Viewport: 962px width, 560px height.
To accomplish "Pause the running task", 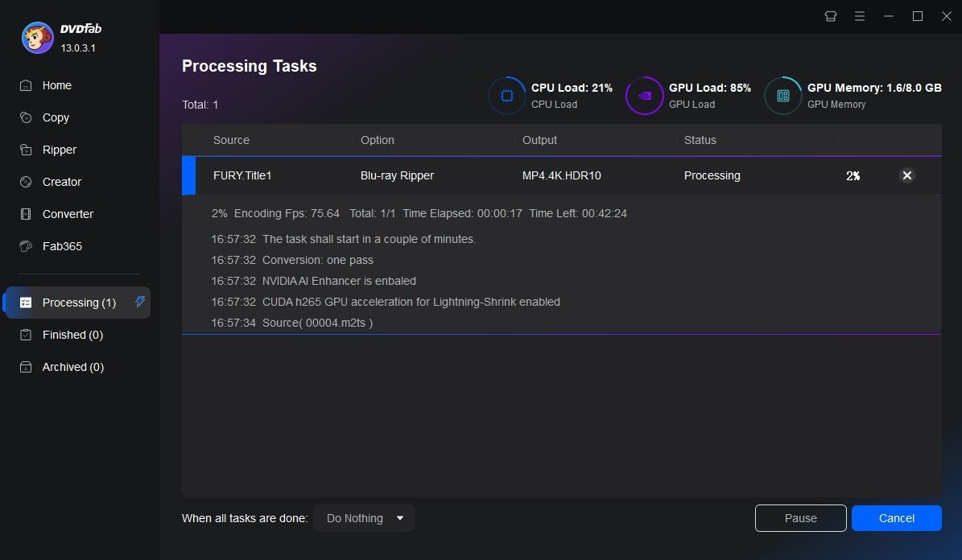I will click(x=801, y=518).
